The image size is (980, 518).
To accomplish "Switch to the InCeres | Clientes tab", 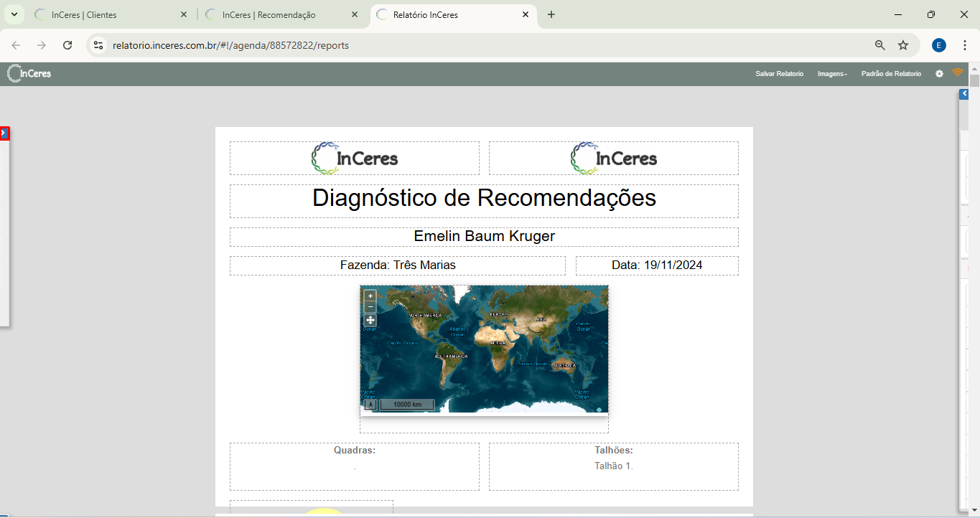I will [111, 15].
